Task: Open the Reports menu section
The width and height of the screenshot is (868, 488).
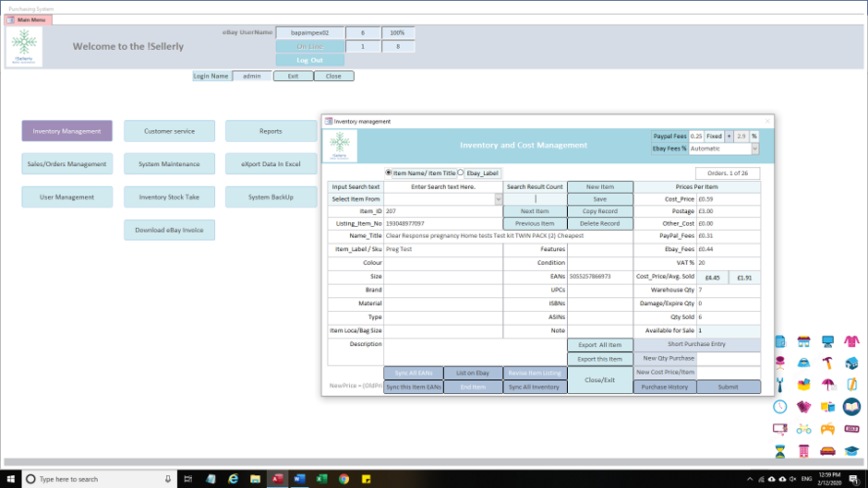Action: pyautogui.click(x=271, y=131)
